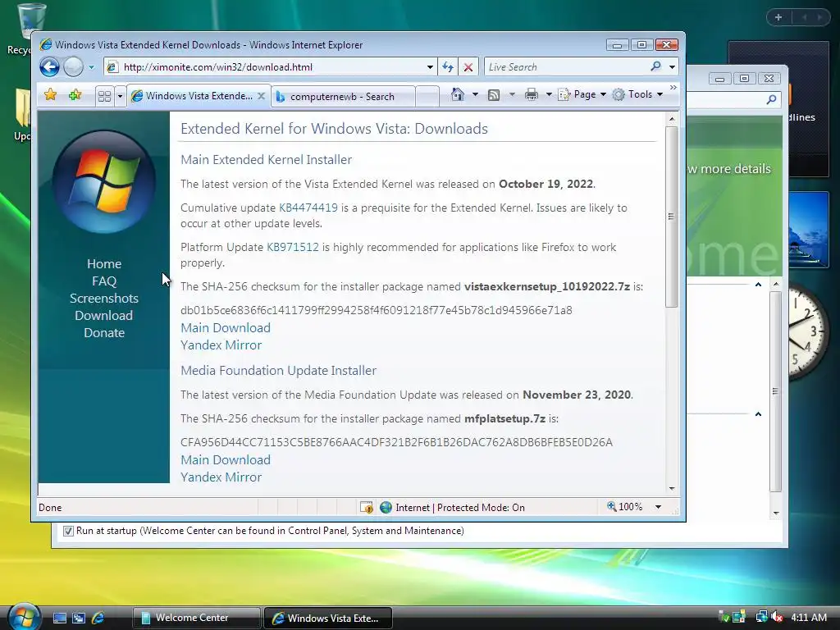
Task: Click Windows Vista Exte... taskbar button
Action: 328,619
